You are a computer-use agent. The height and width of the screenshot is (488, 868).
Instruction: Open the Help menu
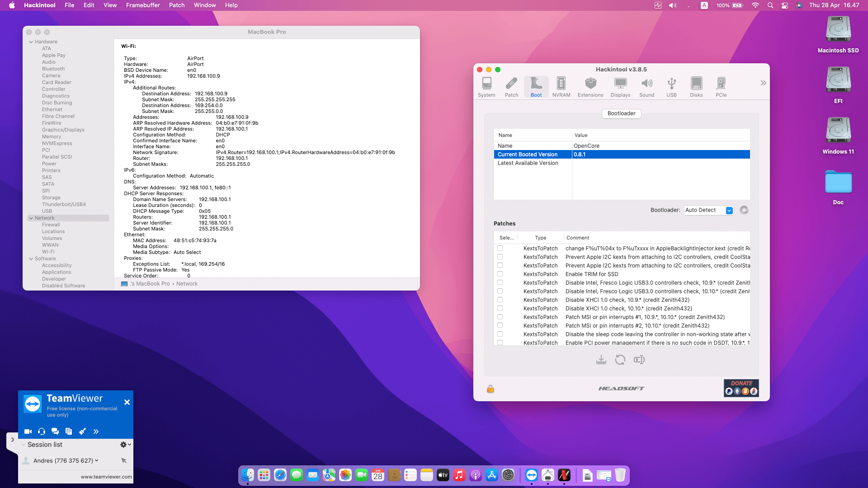pos(231,5)
